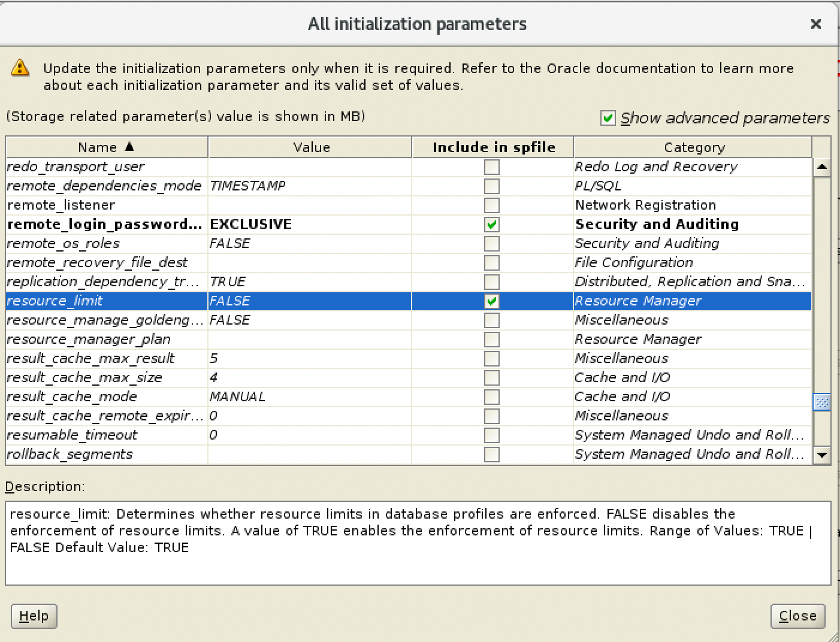
Task: Check spfile box for result_cache_mode
Action: tap(492, 397)
